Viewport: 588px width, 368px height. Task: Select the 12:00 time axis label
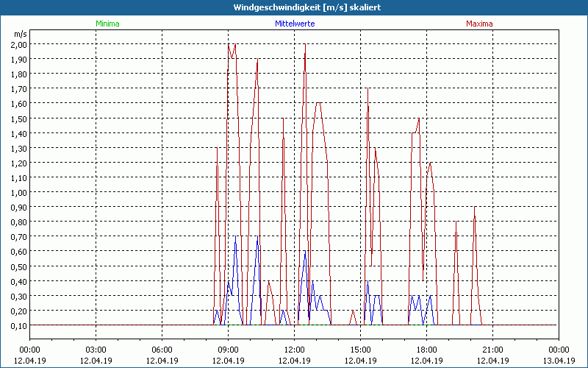pos(294,350)
